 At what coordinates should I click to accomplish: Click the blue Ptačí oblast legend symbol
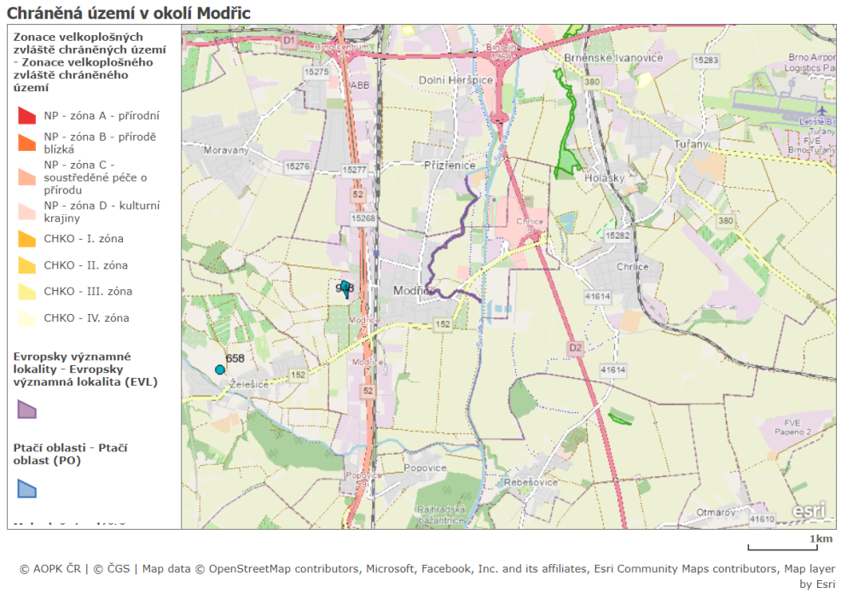(27, 488)
